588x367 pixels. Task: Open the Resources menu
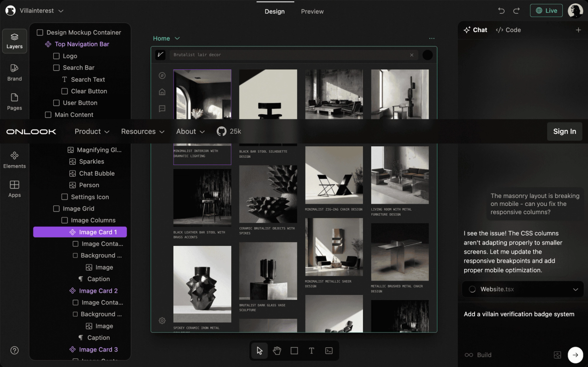coord(143,131)
